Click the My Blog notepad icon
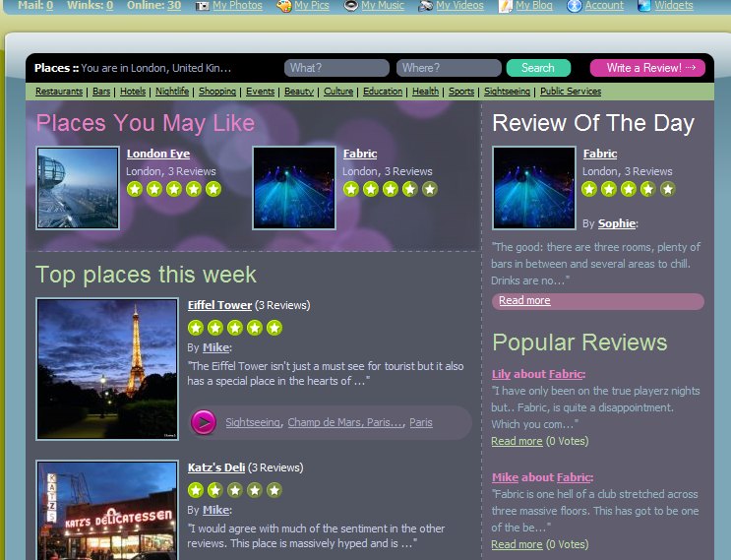Screen dimensions: 731x560 pos(505,6)
